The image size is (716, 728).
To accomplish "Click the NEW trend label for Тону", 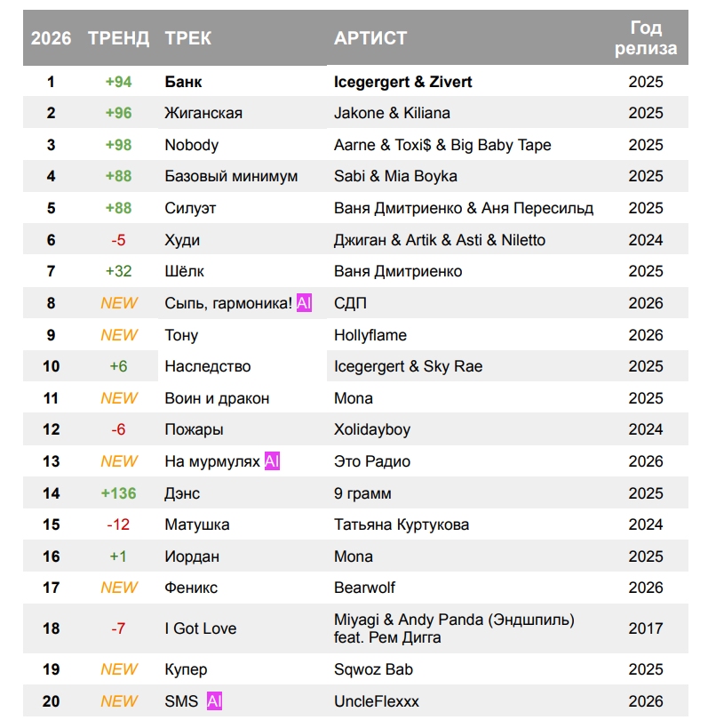I will click(119, 335).
